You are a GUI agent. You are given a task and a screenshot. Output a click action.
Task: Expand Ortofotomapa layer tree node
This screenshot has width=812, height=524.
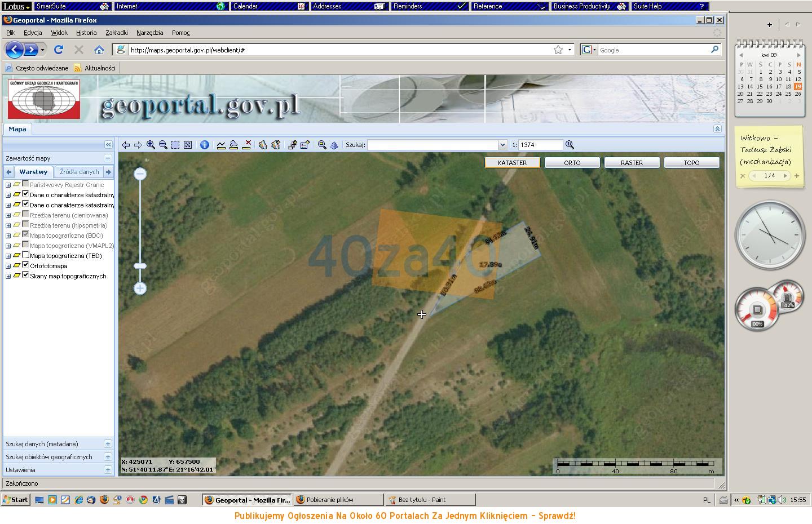8,266
